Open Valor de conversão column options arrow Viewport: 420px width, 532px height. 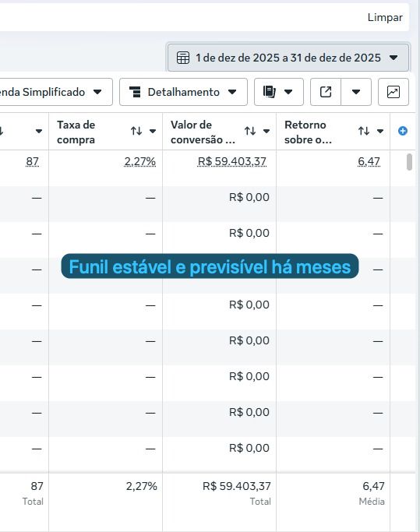pos(266,132)
